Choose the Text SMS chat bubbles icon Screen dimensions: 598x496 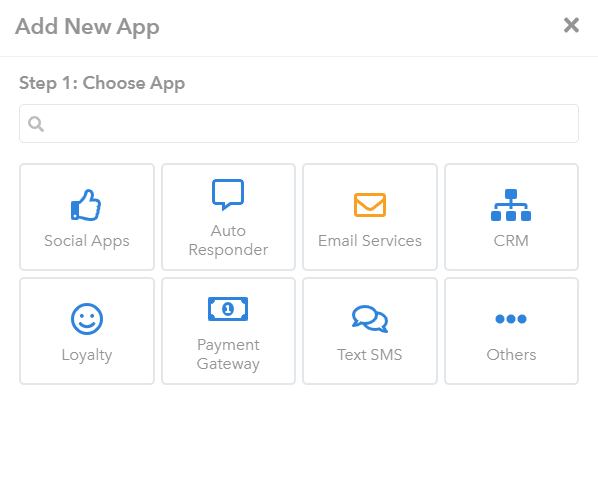tap(370, 319)
